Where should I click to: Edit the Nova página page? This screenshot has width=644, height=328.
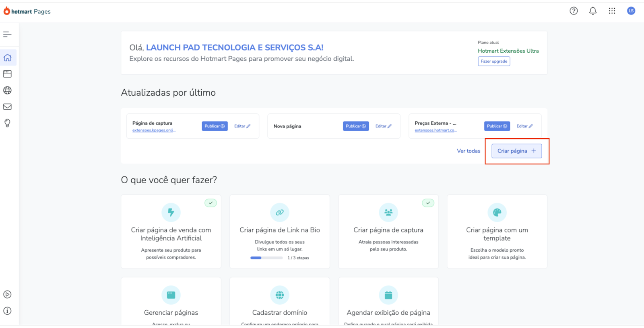point(384,126)
